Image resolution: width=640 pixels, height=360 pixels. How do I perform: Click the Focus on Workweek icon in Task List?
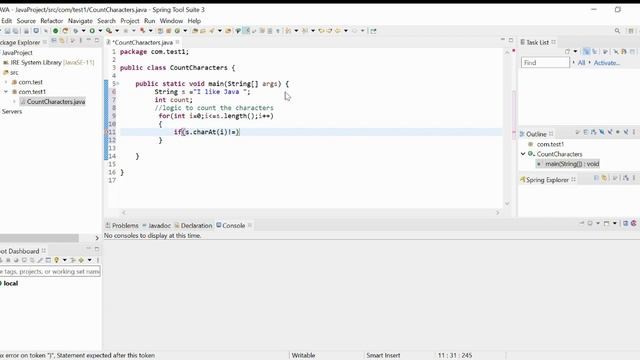605,51
